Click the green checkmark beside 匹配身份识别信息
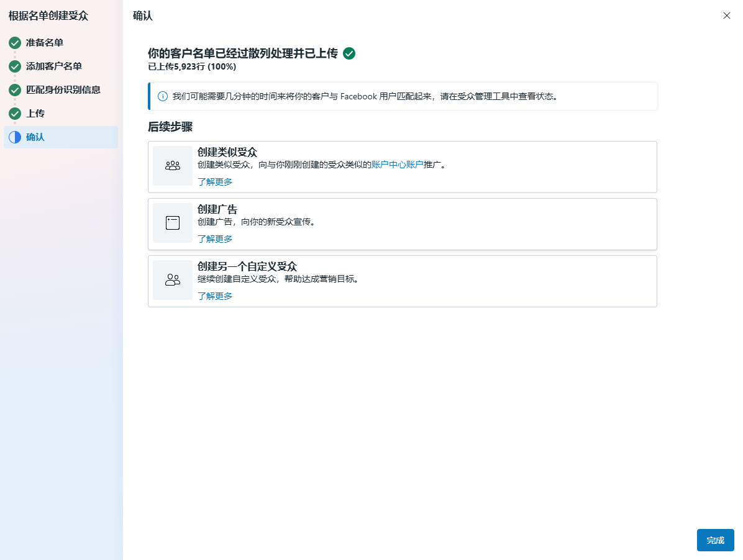743x560 pixels. click(x=15, y=90)
